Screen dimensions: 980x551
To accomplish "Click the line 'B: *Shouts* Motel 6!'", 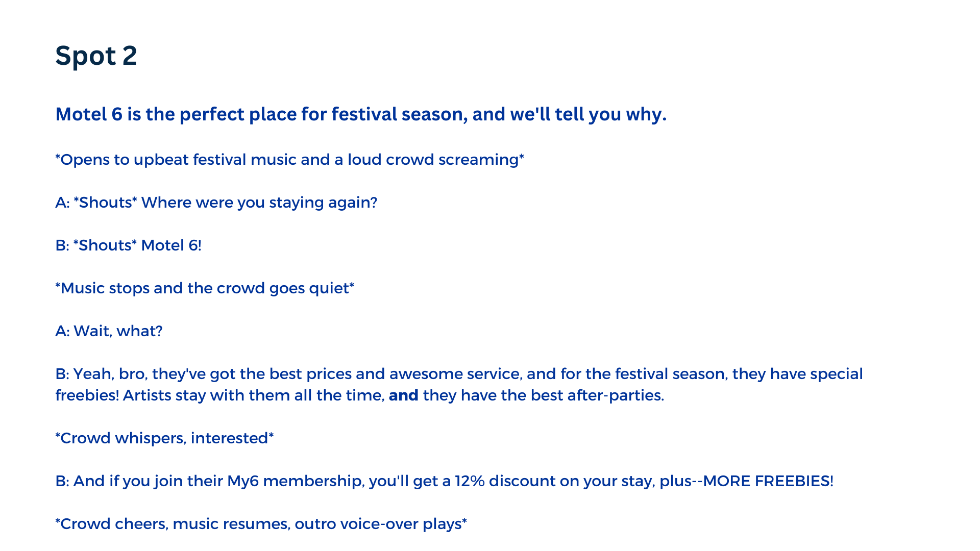I will pyautogui.click(x=128, y=245).
